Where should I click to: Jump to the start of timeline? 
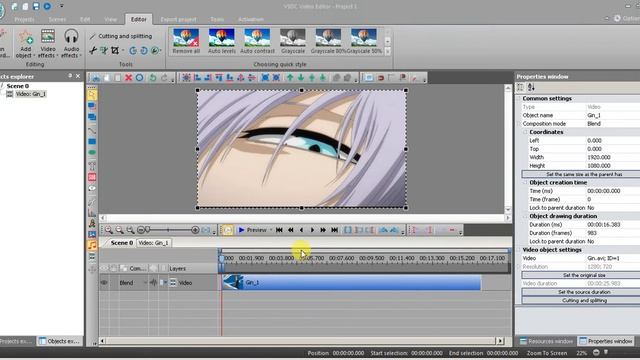pyautogui.click(x=279, y=230)
